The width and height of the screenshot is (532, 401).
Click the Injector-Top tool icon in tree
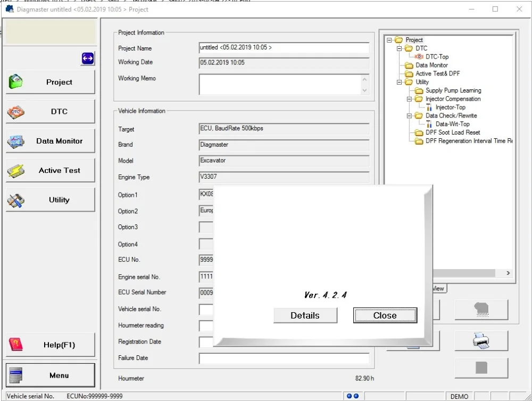429,107
